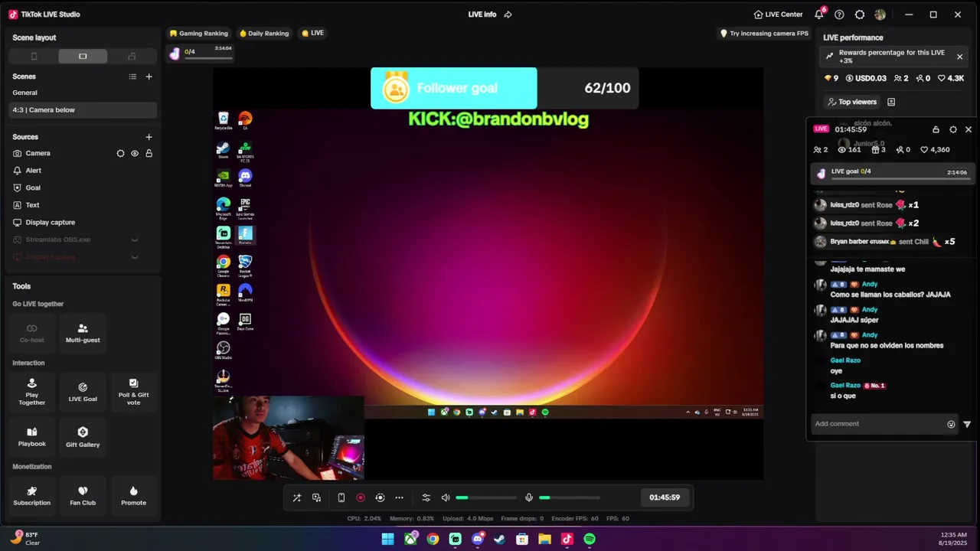Open the Co-host tool
980x551 pixels.
point(32,333)
